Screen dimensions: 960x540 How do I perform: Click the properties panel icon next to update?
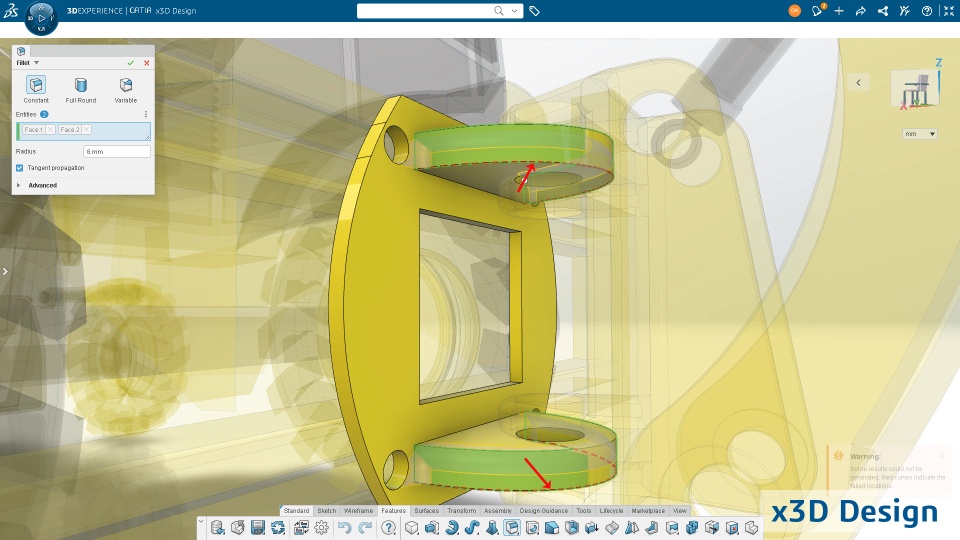pos(301,528)
